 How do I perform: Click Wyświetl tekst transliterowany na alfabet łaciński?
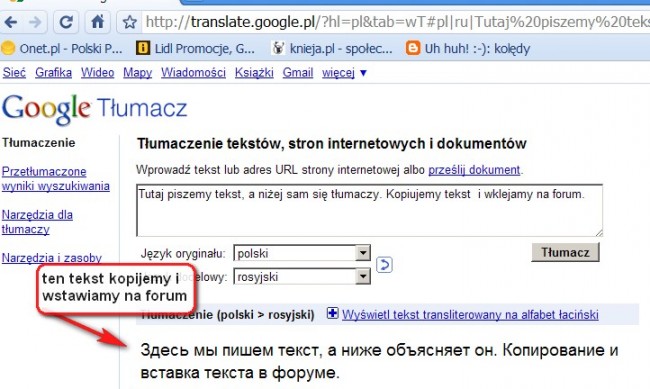[470, 315]
